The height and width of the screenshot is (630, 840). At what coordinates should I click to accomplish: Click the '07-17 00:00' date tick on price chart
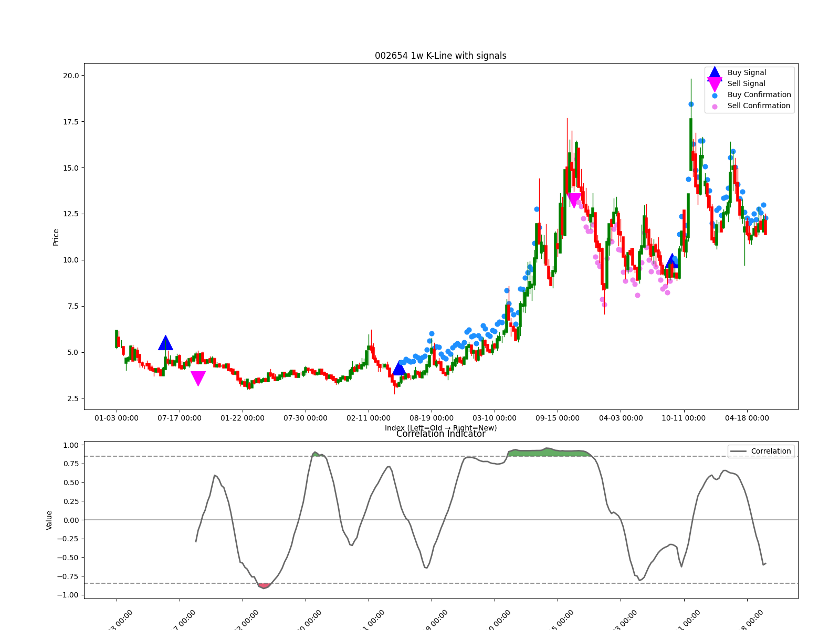pos(180,418)
